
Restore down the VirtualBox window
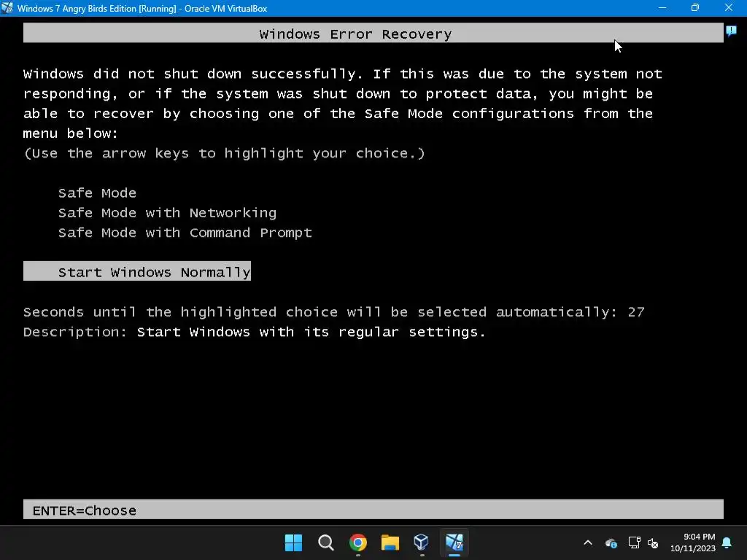(x=695, y=8)
